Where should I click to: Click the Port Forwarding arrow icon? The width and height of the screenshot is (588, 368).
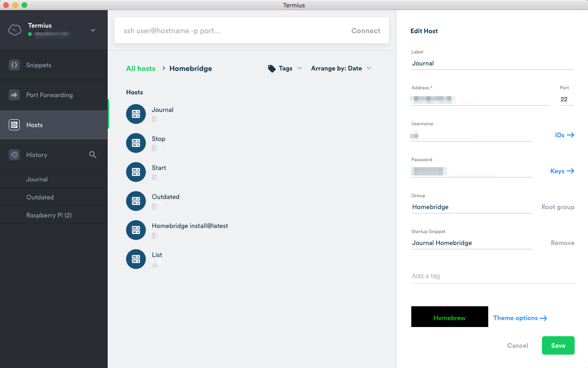14,95
